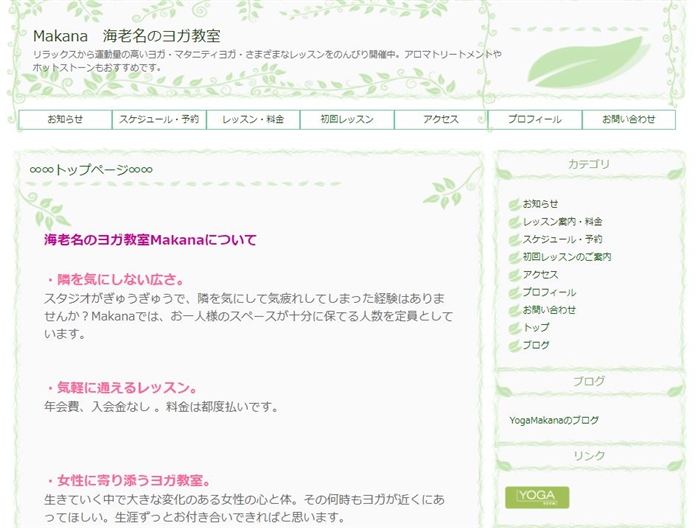Open the レッスン案内・料金 category link
Screen dimensions: 700x528
click(x=562, y=221)
